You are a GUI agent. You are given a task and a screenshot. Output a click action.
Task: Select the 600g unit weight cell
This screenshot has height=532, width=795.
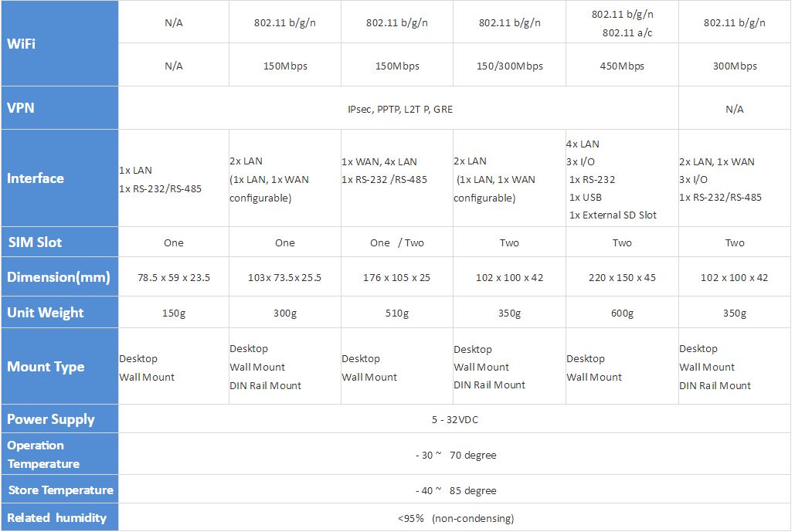tap(622, 312)
